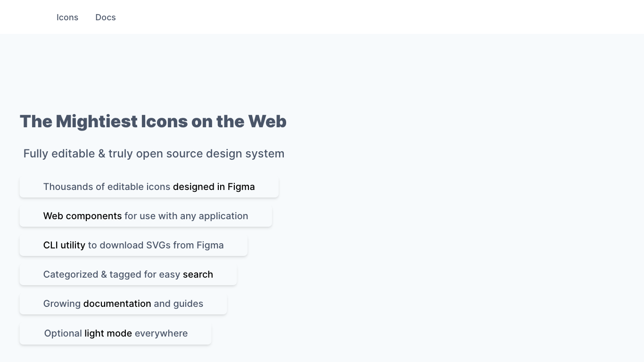644x362 pixels.
Task: Click the 'Categorized & tagged for easy' text
Action: pyautogui.click(x=112, y=274)
